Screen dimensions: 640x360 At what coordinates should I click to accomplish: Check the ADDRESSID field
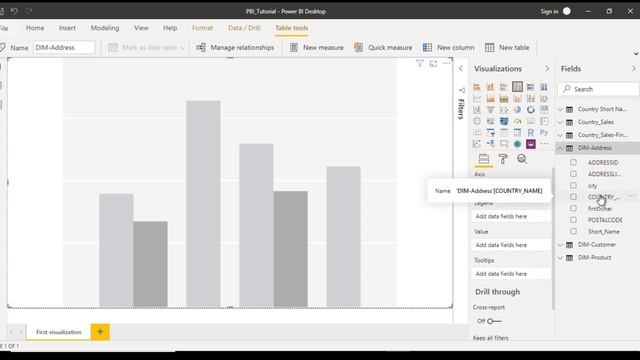pyautogui.click(x=573, y=162)
